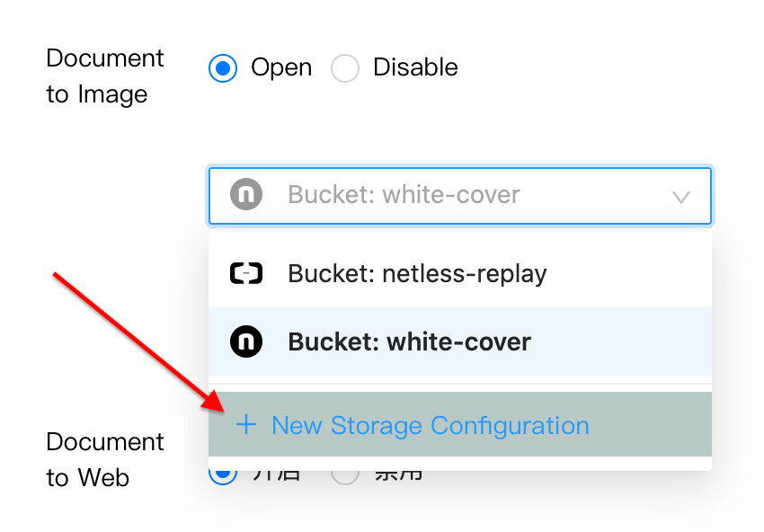
Task: Select the Open radio button
Action: click(x=223, y=68)
